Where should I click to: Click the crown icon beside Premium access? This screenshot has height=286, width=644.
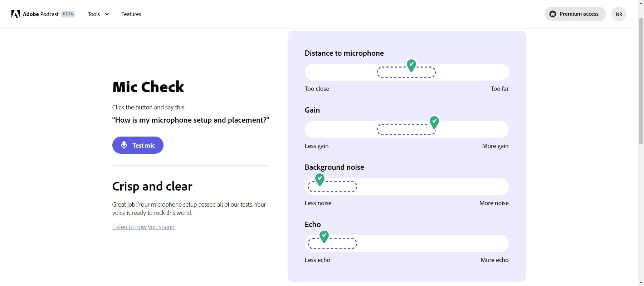[553, 14]
